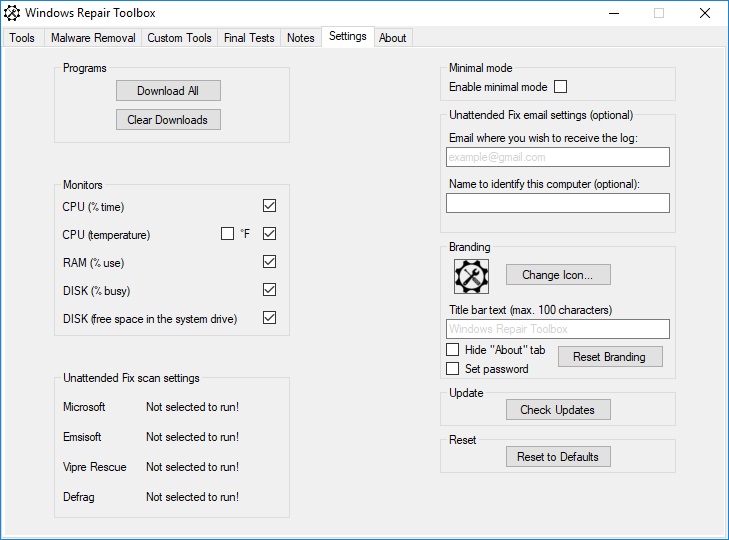Click the email address input field

(x=558, y=157)
